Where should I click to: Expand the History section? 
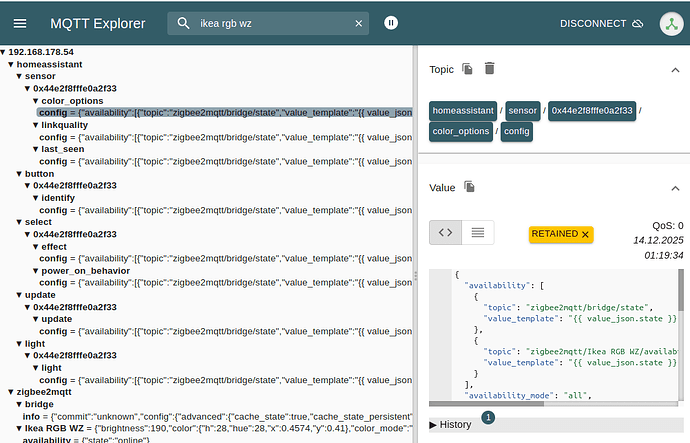click(x=450, y=424)
